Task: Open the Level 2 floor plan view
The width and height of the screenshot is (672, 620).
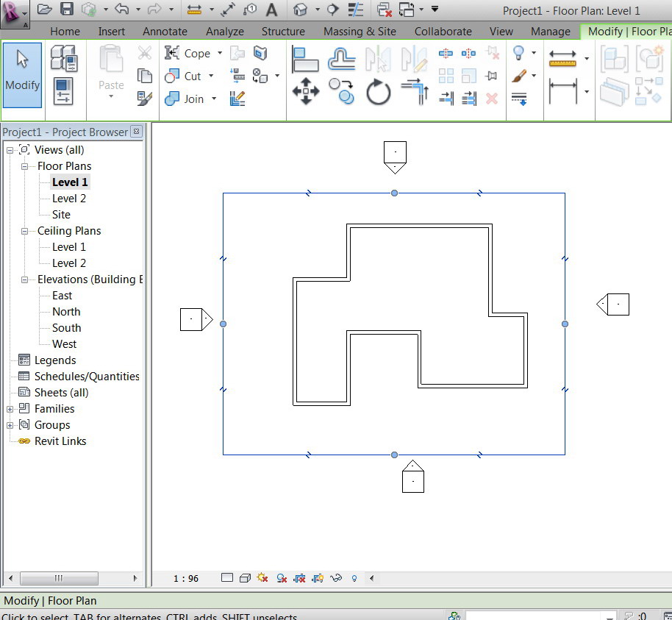Action: (x=69, y=199)
